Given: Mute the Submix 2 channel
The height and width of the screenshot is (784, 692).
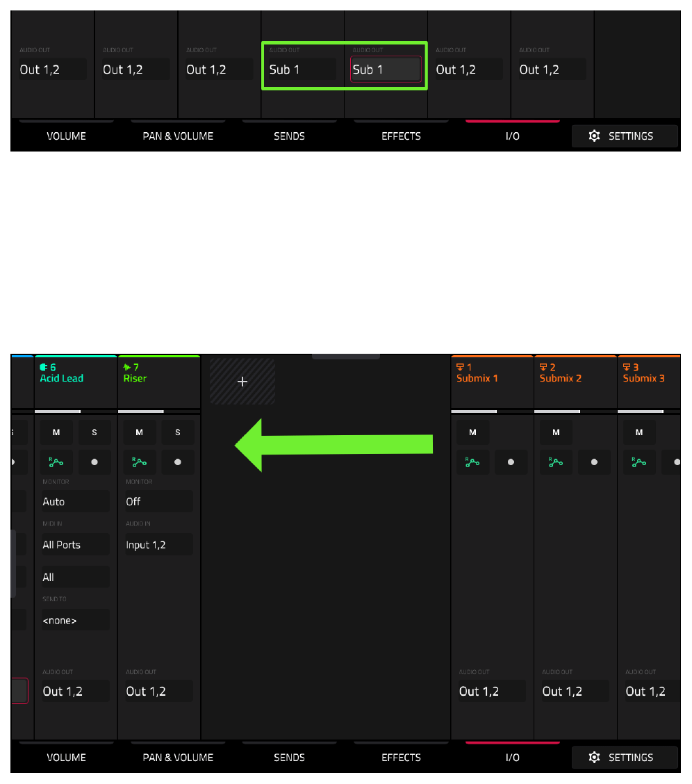Looking at the screenshot, I should [556, 432].
